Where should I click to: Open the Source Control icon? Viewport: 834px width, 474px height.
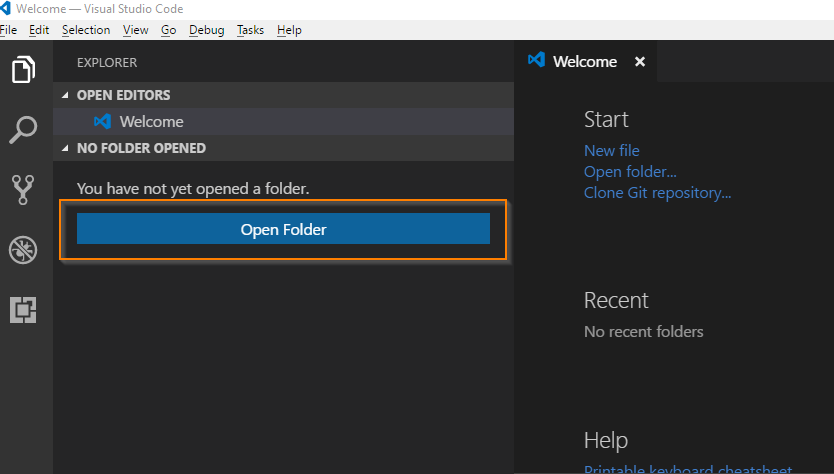click(x=23, y=189)
